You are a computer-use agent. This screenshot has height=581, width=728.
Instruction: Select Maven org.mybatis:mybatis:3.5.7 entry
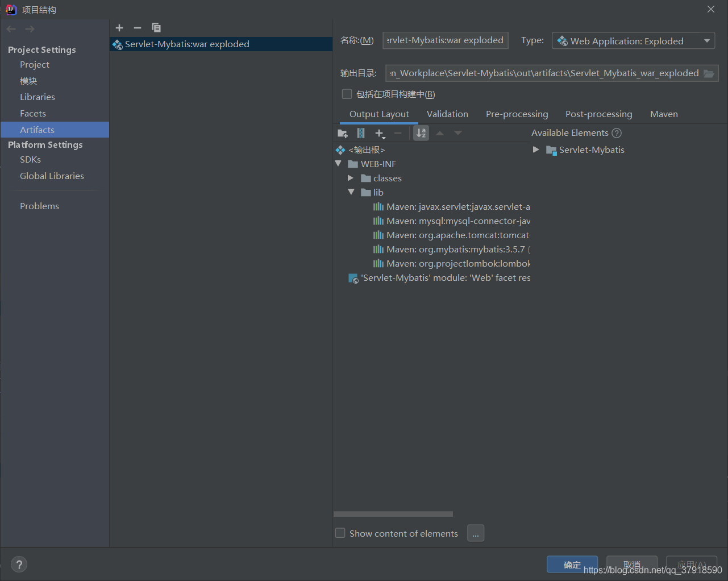coord(452,250)
